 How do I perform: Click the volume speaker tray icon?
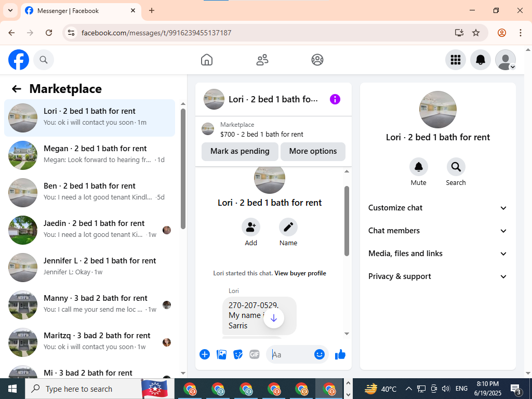coord(446,389)
